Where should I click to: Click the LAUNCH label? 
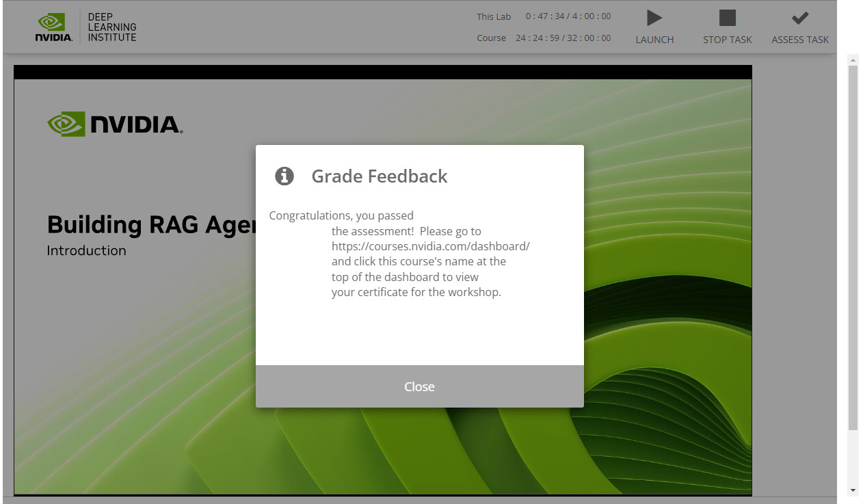click(654, 40)
